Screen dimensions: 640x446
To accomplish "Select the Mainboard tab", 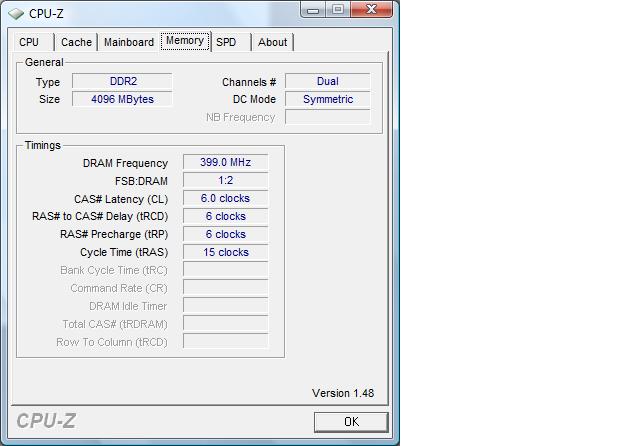I will (x=129, y=42).
